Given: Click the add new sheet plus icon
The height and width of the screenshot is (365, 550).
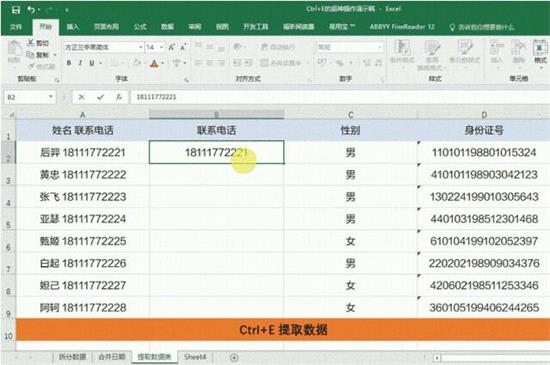Looking at the screenshot, I should pyautogui.click(x=234, y=358).
